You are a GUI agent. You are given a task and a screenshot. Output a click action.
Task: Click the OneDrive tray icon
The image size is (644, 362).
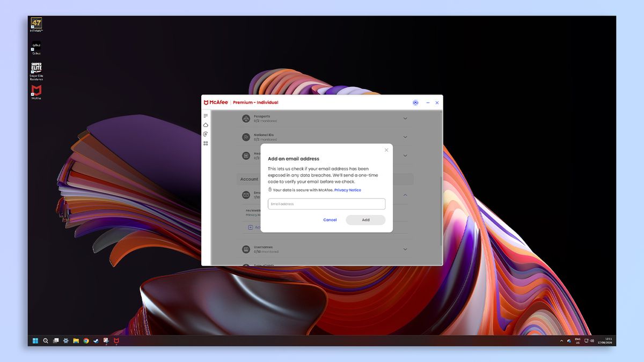569,341
